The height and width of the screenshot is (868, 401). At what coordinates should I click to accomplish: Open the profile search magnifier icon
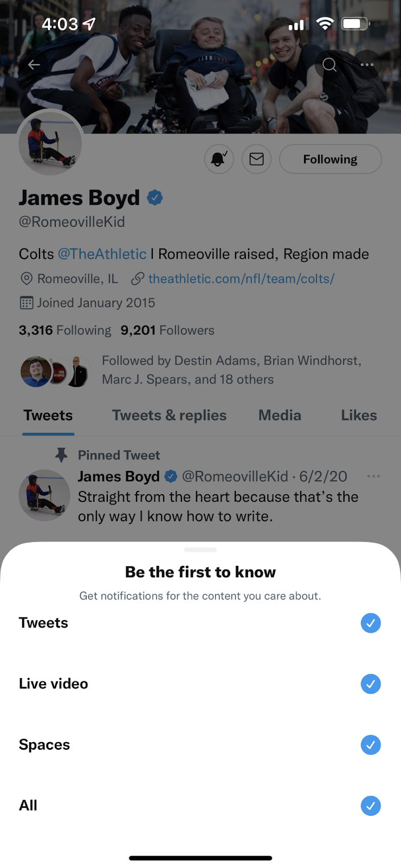329,65
